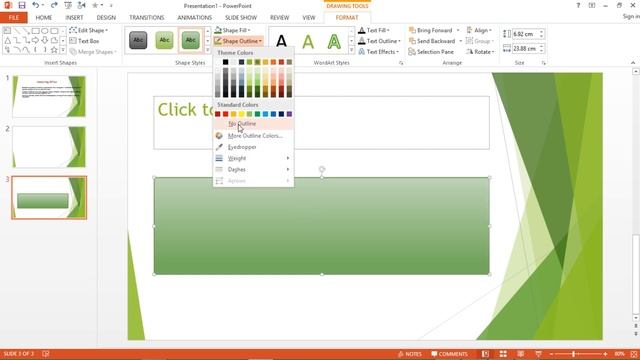Viewport: 640px width, 360px height.
Task: Save the presentation from the quick access toolbar
Action: (22, 5)
